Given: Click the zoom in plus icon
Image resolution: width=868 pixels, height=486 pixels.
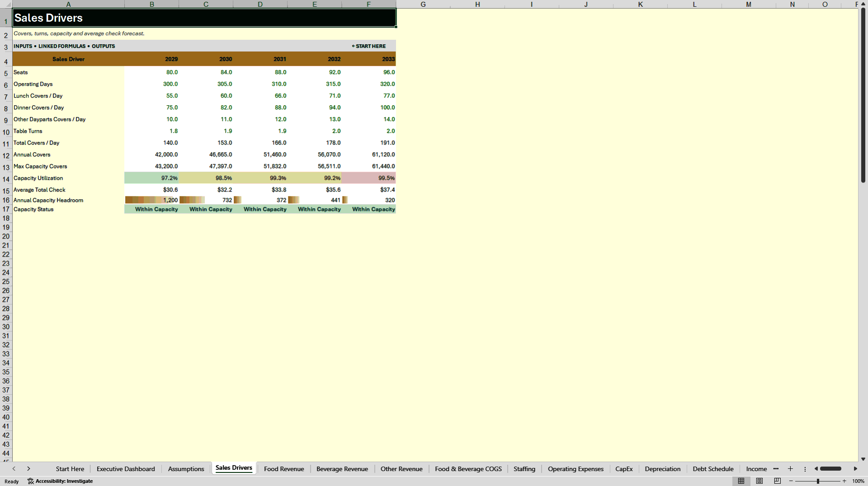Looking at the screenshot, I should (x=844, y=481).
